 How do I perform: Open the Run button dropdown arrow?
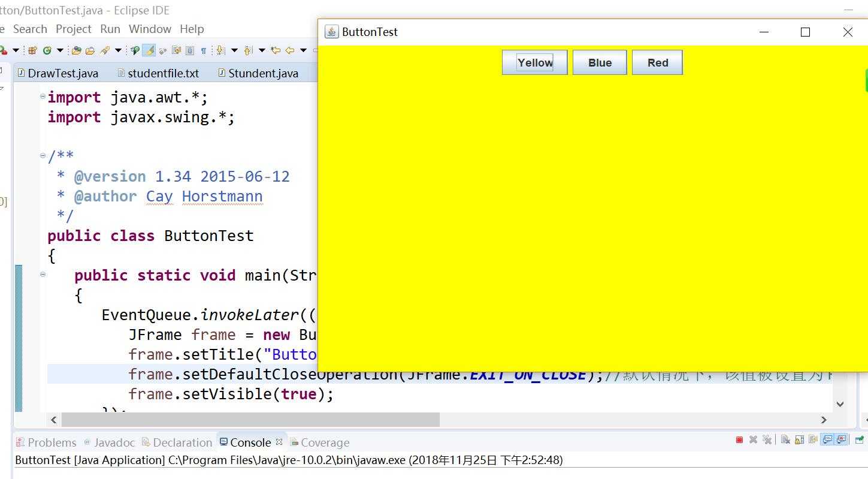click(16, 50)
